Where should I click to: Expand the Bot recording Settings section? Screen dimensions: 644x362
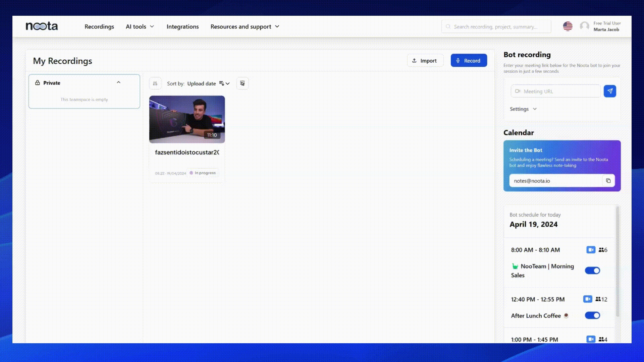coord(523,109)
